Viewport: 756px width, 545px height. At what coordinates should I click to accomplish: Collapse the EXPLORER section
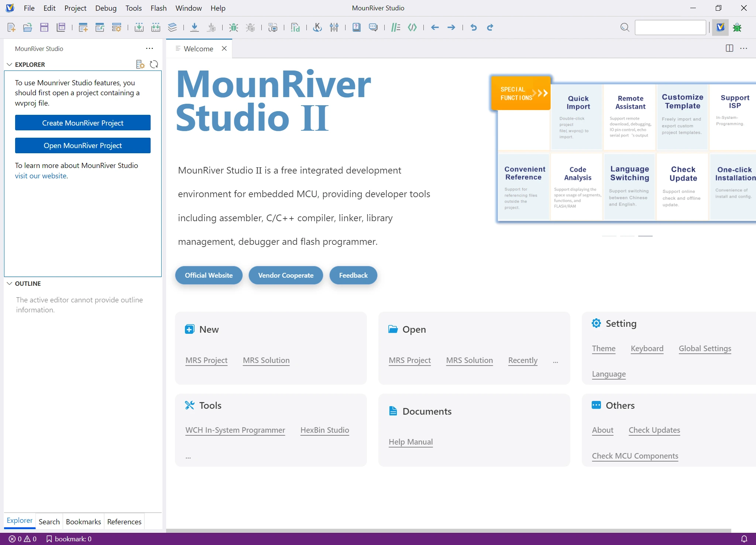pyautogui.click(x=10, y=65)
